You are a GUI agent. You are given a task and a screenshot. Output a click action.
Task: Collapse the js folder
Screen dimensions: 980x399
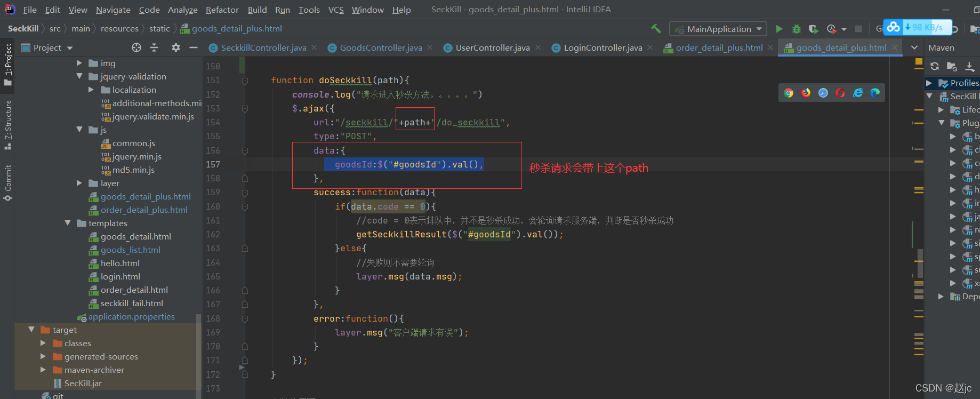coord(79,130)
